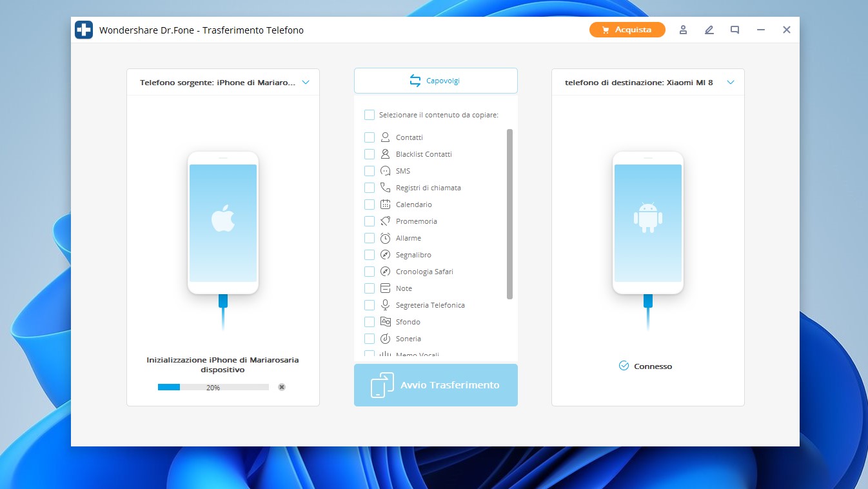The image size is (868, 489).
Task: Minimize the Dr.Fone window
Action: (761, 30)
